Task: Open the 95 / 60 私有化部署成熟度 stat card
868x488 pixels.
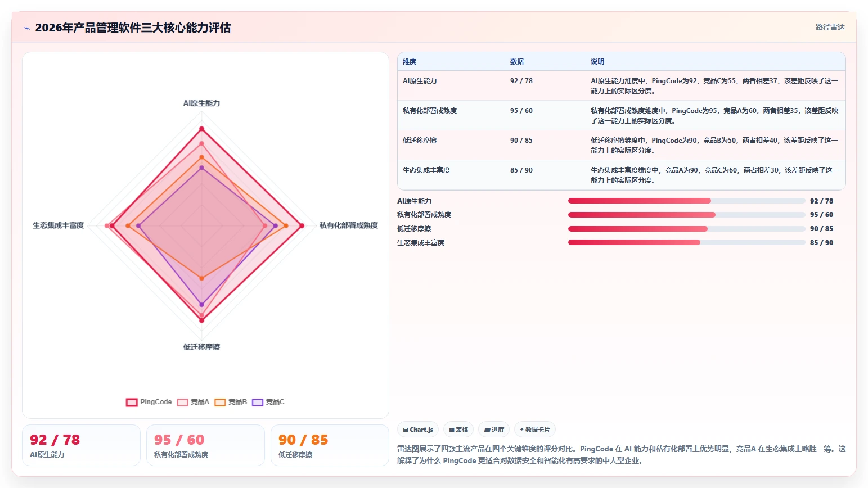Action: (205, 445)
